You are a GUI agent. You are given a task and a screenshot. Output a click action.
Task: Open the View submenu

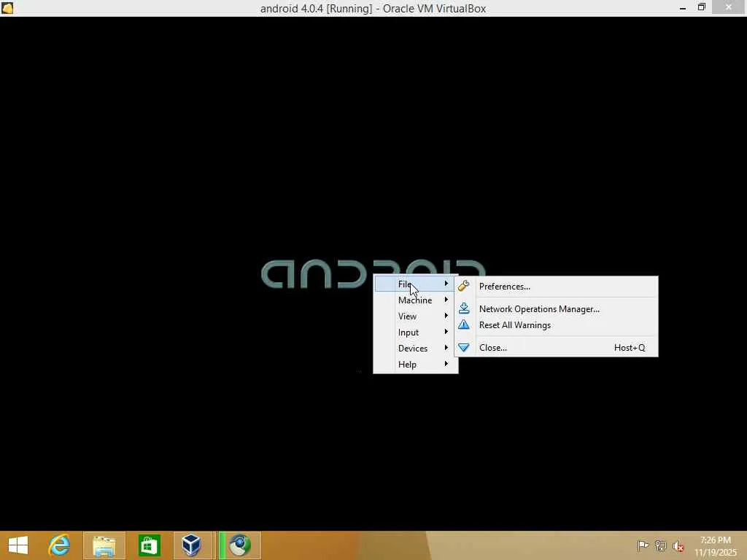pyautogui.click(x=415, y=316)
